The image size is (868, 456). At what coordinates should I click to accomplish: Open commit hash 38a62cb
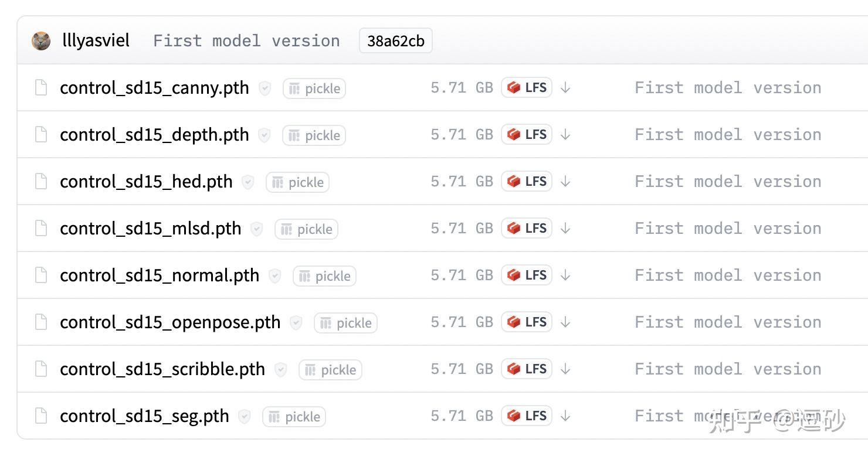pyautogui.click(x=396, y=41)
